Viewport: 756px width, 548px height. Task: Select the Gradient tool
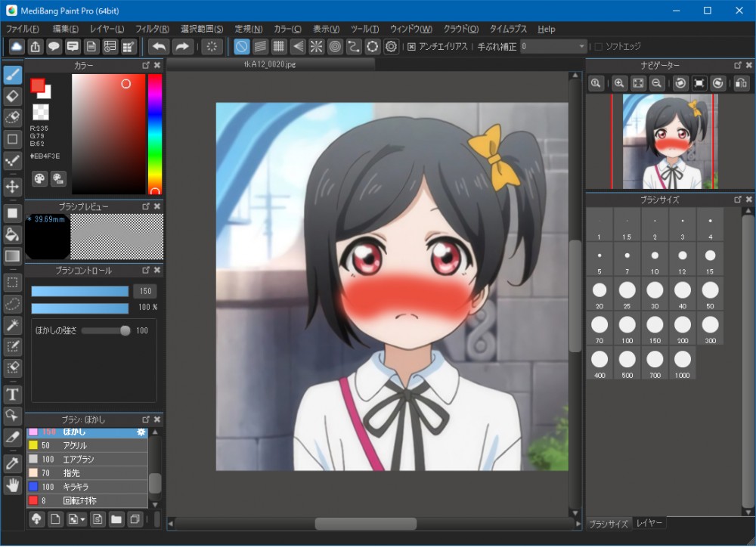(13, 256)
